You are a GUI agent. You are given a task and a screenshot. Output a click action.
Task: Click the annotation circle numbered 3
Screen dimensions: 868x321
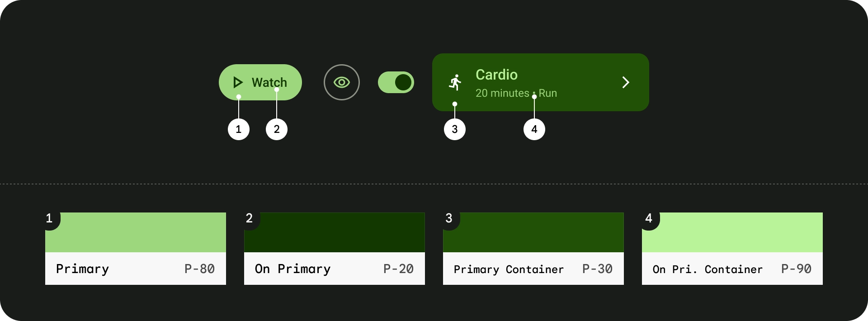[455, 129]
